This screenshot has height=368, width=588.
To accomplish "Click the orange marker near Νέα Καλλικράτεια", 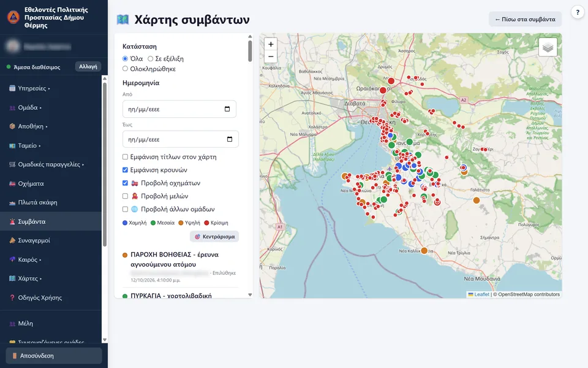I will pos(424,250).
